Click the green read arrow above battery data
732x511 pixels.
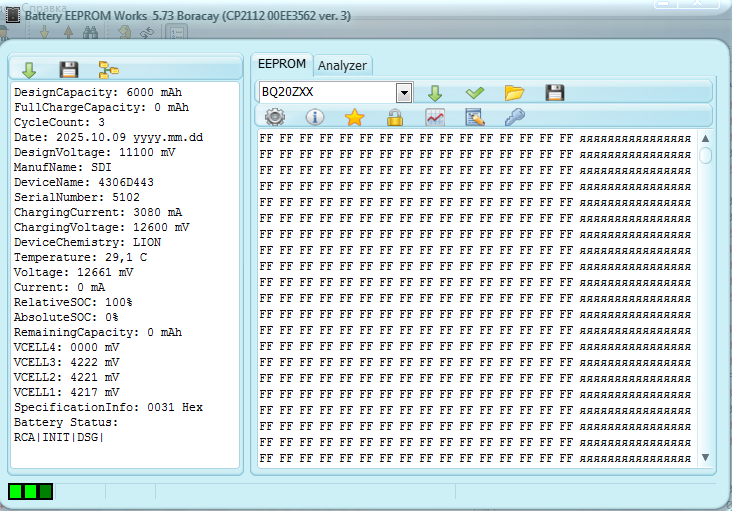(29, 69)
